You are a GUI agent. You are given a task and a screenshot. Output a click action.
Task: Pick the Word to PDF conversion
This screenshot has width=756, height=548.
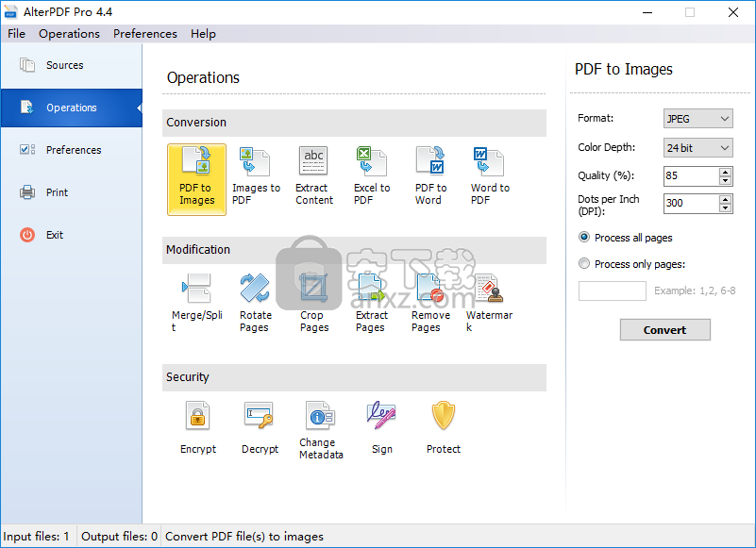pyautogui.click(x=490, y=177)
